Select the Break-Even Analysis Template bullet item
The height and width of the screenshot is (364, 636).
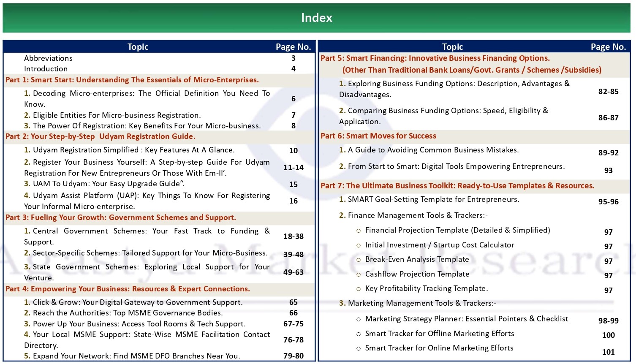[x=417, y=259]
